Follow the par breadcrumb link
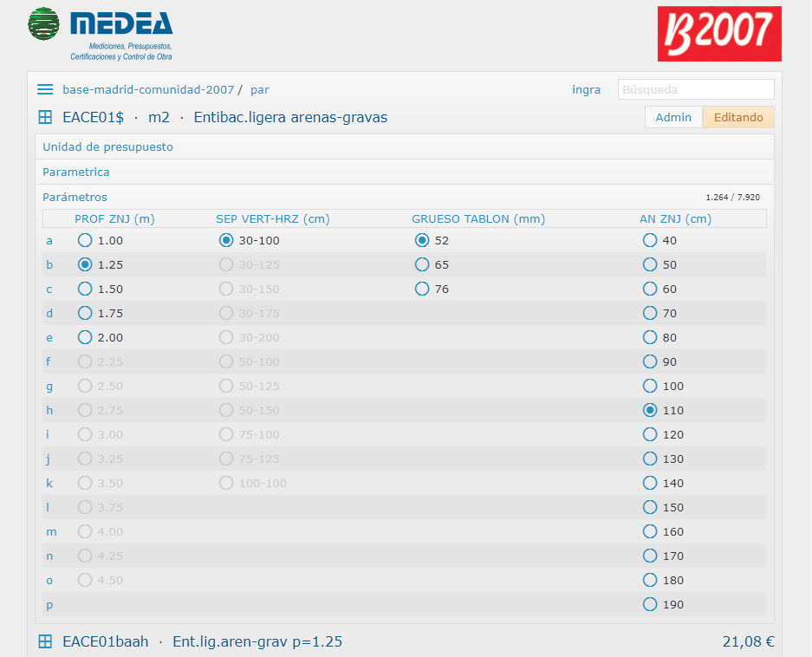Viewport: 812px width, 657px height. point(259,89)
